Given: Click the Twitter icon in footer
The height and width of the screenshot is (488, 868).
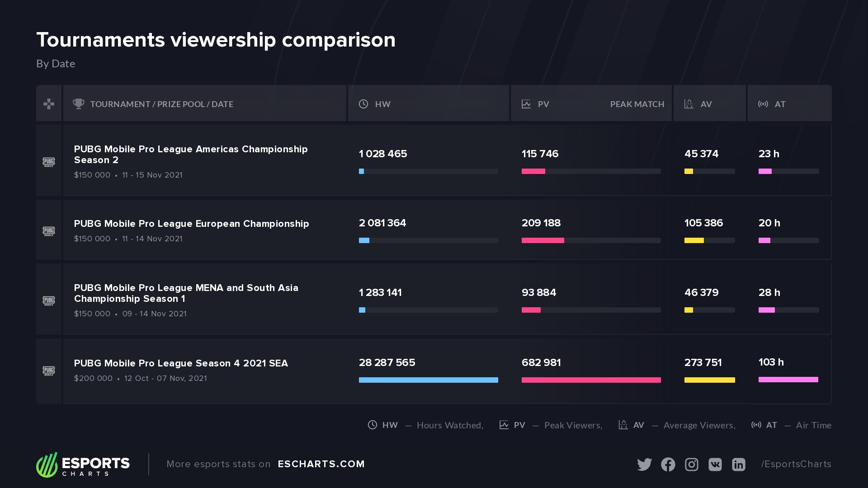Looking at the screenshot, I should tap(644, 465).
